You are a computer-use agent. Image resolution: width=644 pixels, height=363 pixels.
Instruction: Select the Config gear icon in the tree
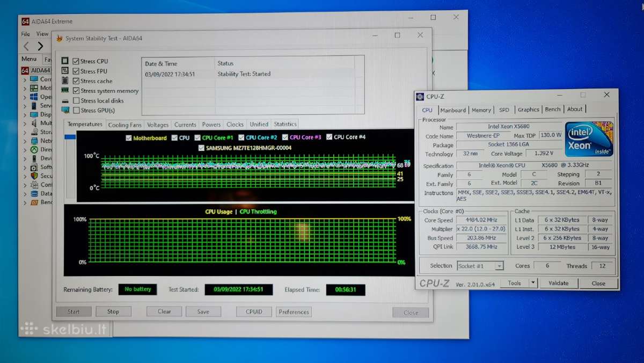click(x=34, y=185)
